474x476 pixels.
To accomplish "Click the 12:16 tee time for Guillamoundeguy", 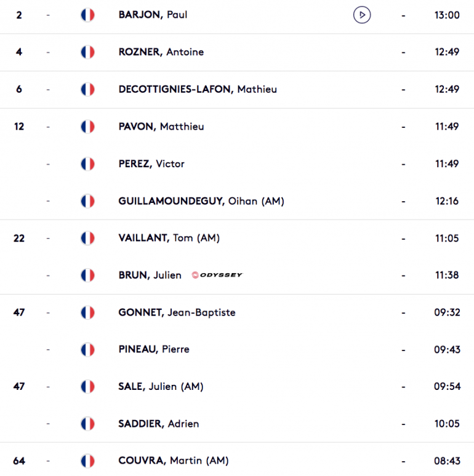I will (447, 201).
